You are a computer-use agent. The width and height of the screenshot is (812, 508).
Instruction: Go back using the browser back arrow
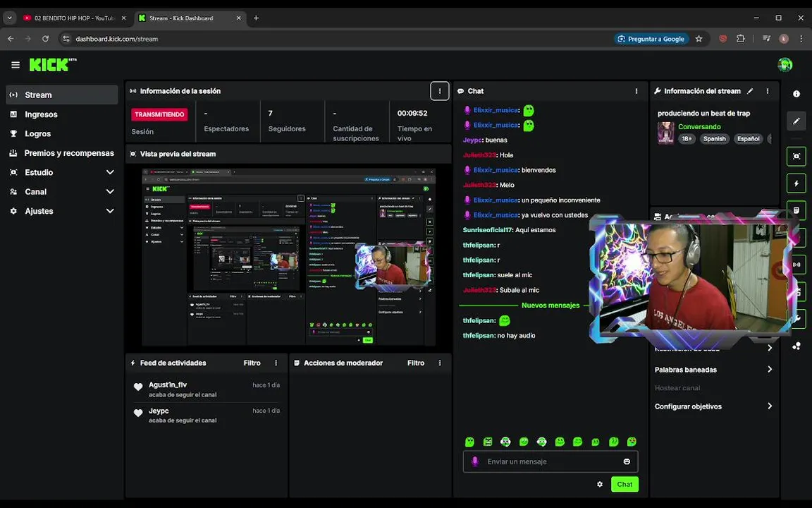click(11, 39)
